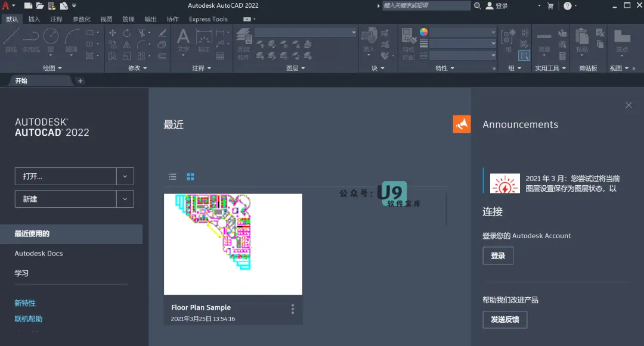Select the Dimension (标注) tool
The width and height of the screenshot is (644, 346).
(204, 40)
